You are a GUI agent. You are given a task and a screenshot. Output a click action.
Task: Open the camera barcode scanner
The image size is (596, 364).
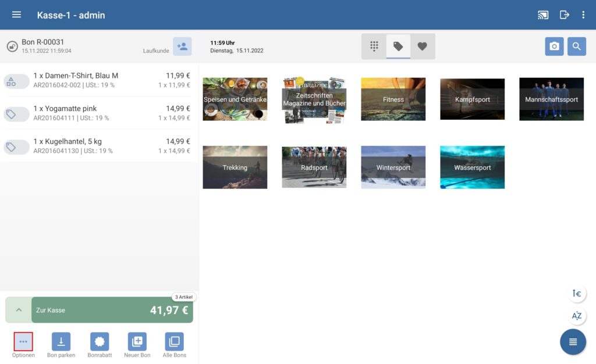pyautogui.click(x=554, y=47)
